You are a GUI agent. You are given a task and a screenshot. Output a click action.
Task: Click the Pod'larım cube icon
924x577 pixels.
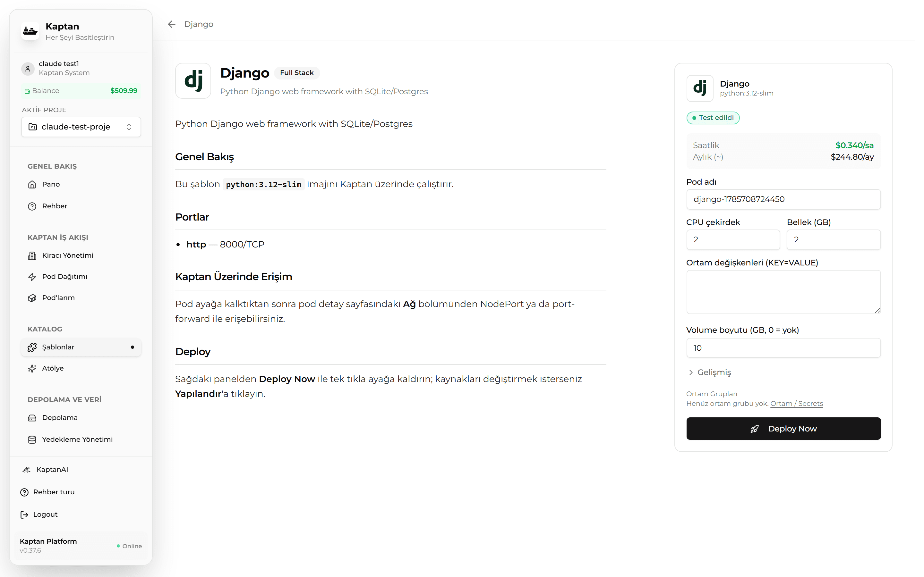coord(32,298)
